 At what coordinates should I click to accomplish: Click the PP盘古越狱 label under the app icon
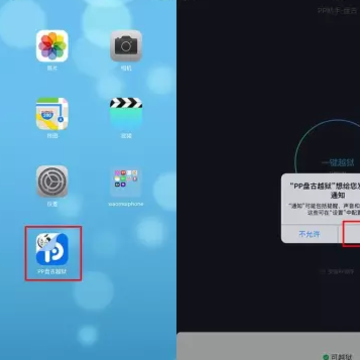[x=52, y=271]
